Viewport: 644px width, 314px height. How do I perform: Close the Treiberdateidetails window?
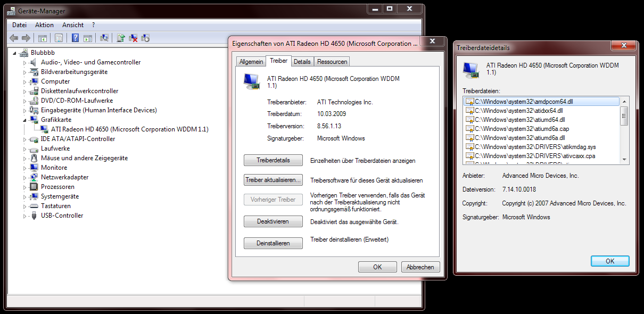pos(623,45)
